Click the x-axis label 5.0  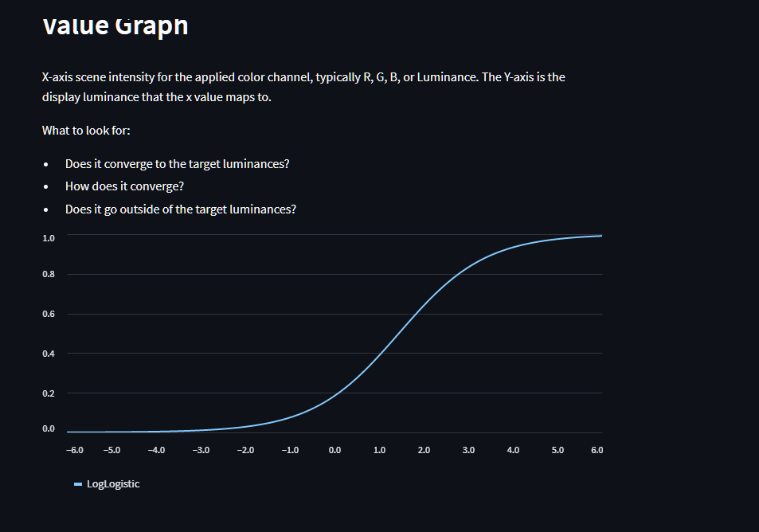558,450
